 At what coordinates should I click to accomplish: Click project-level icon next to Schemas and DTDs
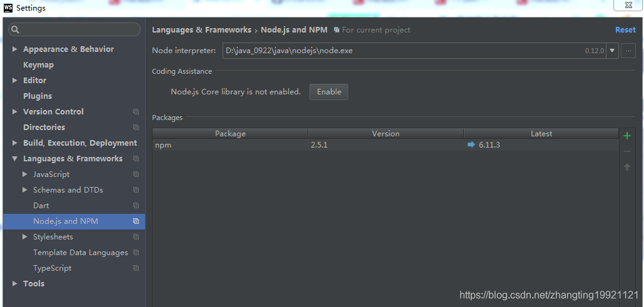[136, 190]
